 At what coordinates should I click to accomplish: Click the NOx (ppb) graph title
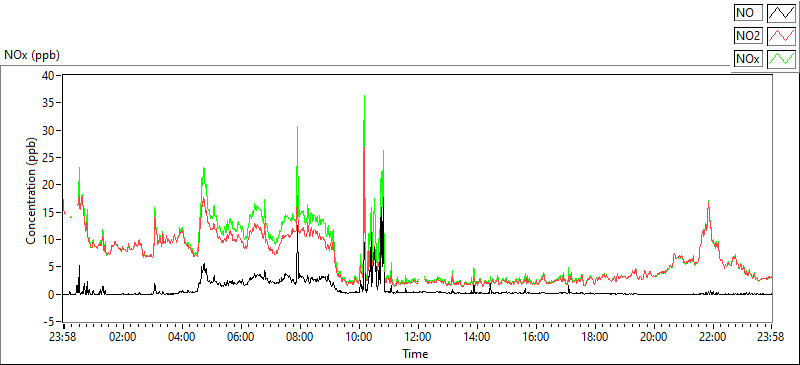[x=32, y=55]
